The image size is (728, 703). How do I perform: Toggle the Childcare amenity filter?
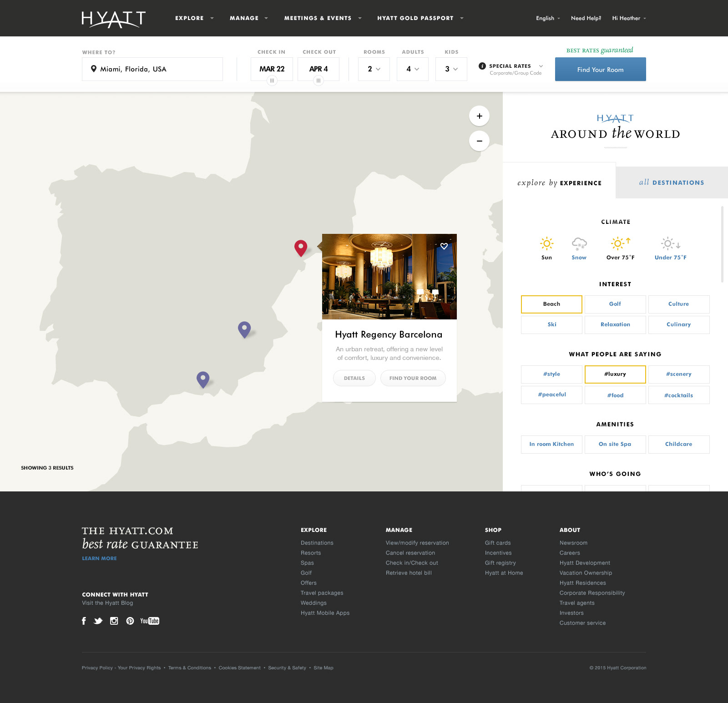point(679,444)
